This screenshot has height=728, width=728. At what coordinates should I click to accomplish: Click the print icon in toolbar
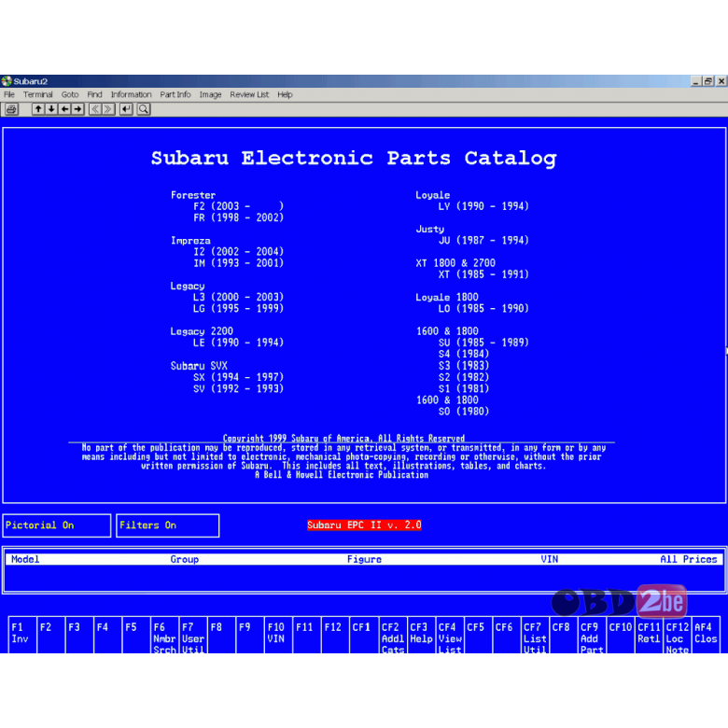[11, 109]
